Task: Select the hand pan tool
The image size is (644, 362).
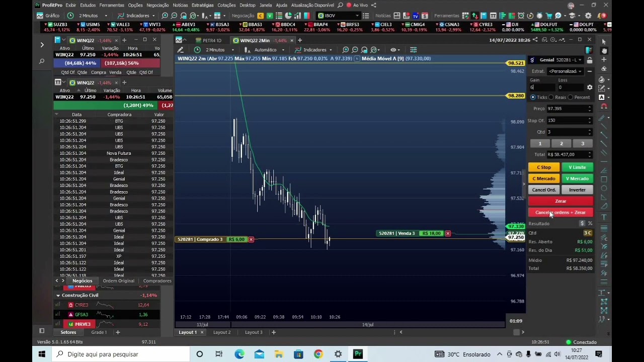Action: [604, 51]
